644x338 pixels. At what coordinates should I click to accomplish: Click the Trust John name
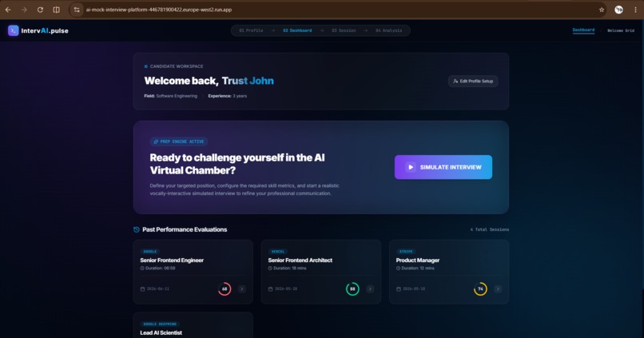pyautogui.click(x=248, y=81)
